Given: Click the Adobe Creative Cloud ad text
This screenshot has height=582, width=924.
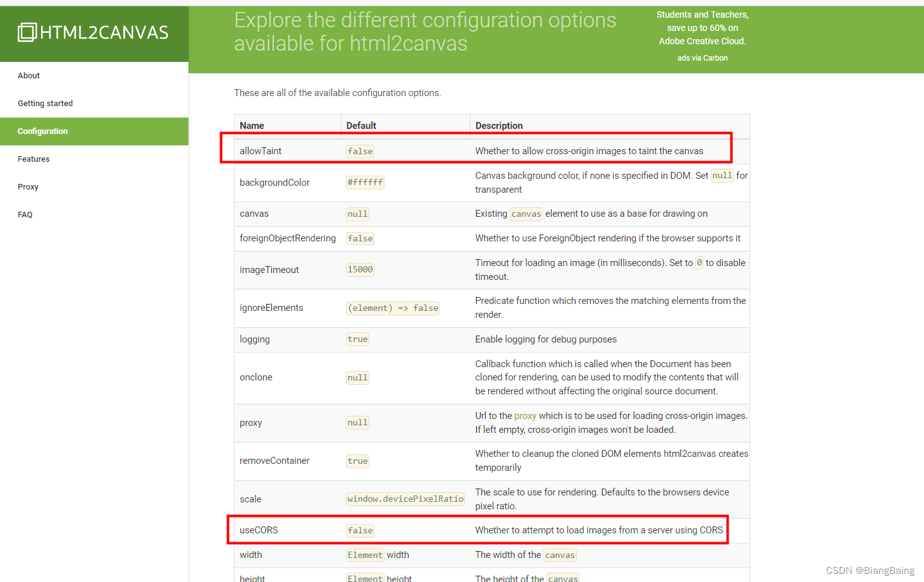Looking at the screenshot, I should (x=702, y=28).
